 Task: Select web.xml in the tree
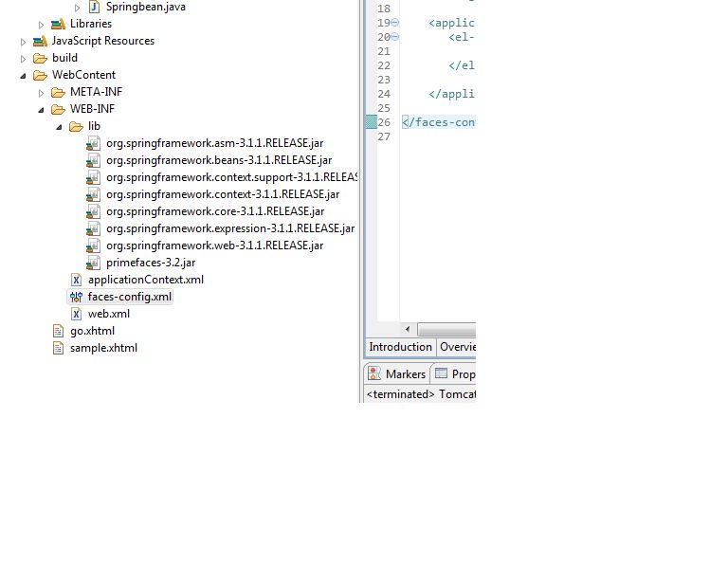coord(109,314)
